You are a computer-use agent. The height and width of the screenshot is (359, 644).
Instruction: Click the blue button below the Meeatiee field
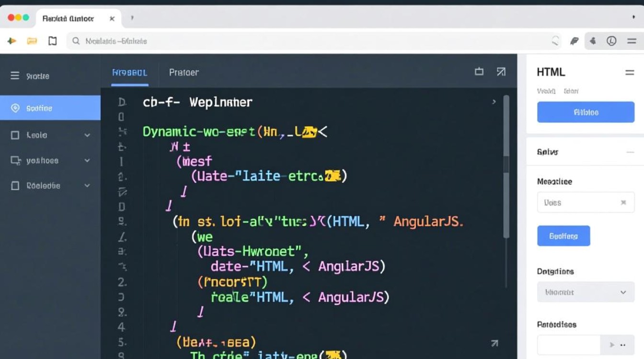click(x=563, y=236)
